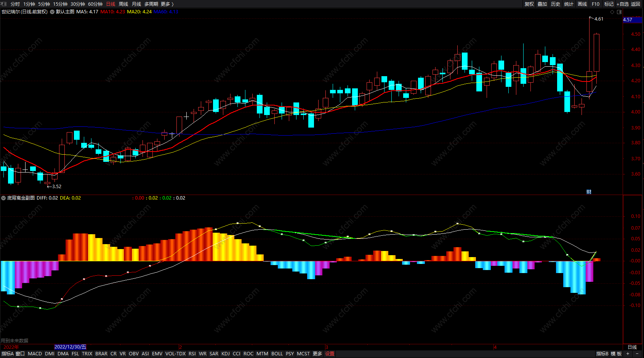Screen dimensions: 644x358
Task: Click the 模板 template button
Action: click(616, 354)
